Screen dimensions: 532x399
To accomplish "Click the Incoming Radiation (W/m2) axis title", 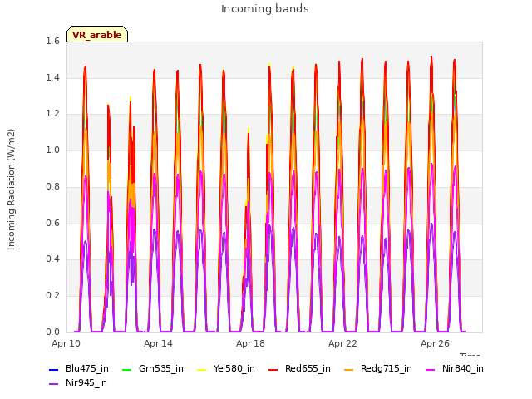I will (x=11, y=190).
